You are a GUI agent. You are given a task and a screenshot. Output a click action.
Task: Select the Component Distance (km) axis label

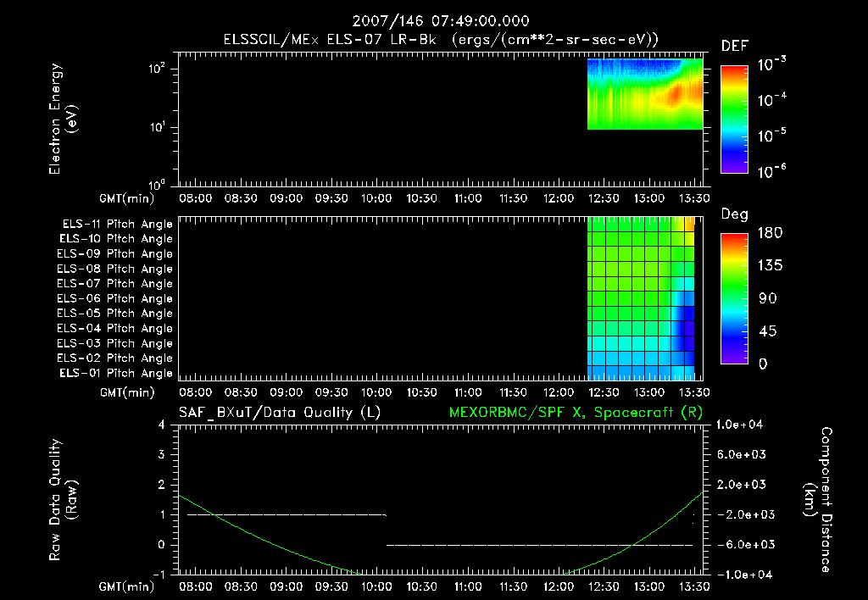[x=818, y=500]
